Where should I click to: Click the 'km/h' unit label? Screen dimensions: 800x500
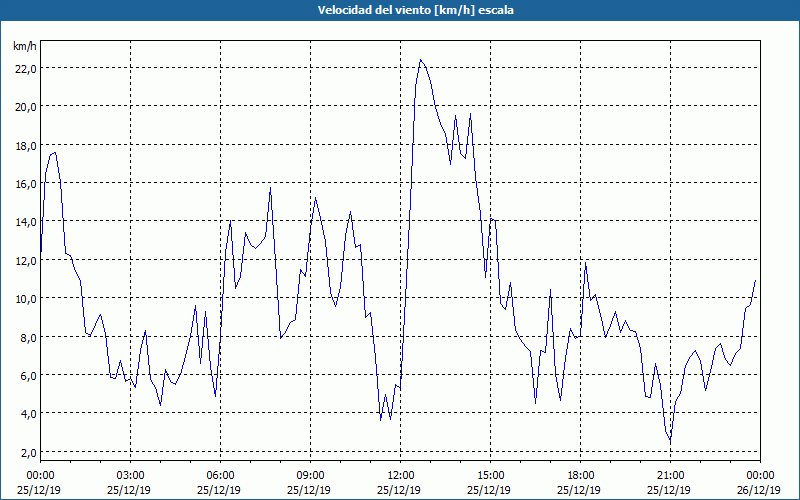[25, 47]
